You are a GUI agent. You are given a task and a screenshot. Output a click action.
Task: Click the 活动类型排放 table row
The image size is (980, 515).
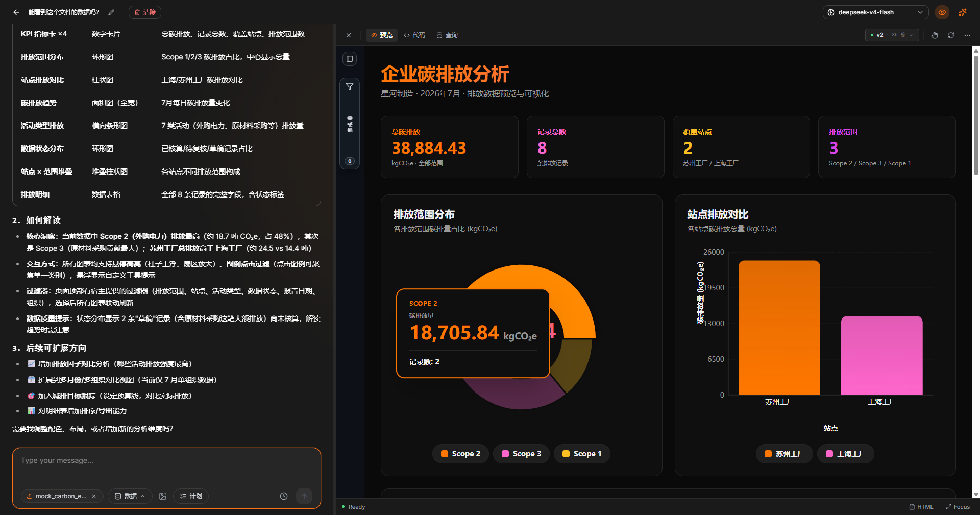point(166,126)
